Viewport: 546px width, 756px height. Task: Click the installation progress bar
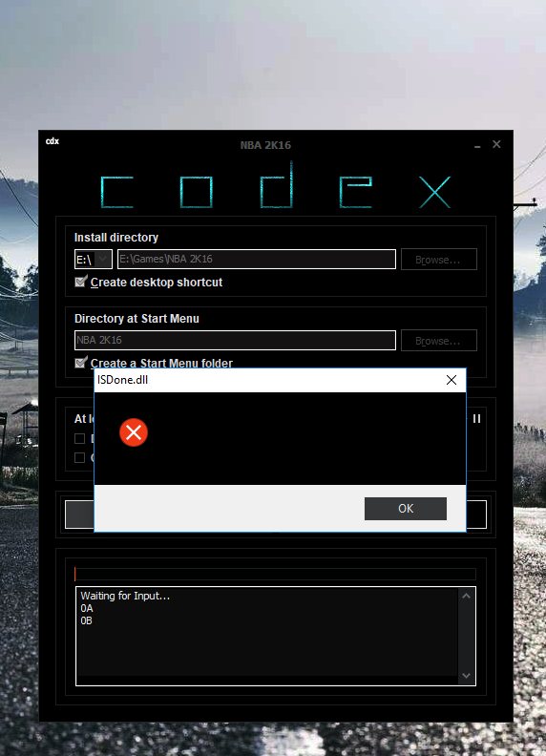(276, 574)
